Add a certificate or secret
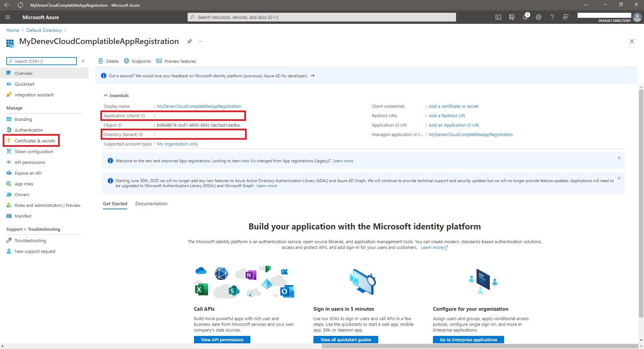Screen dimensions: 644x349 453,106
